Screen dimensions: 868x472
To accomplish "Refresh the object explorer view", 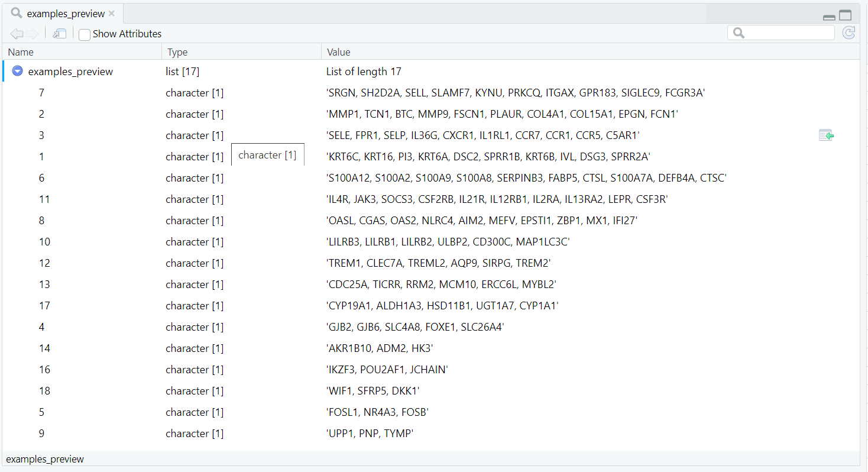I will 848,33.
